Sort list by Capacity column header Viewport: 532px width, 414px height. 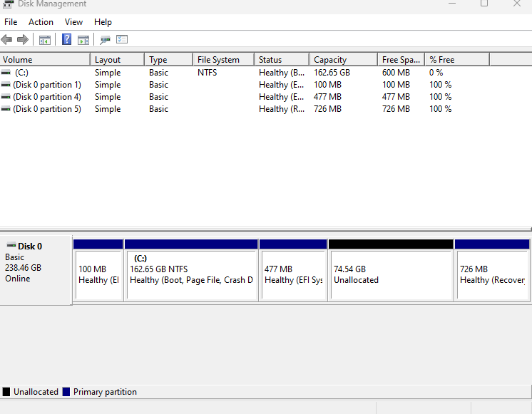coord(343,60)
